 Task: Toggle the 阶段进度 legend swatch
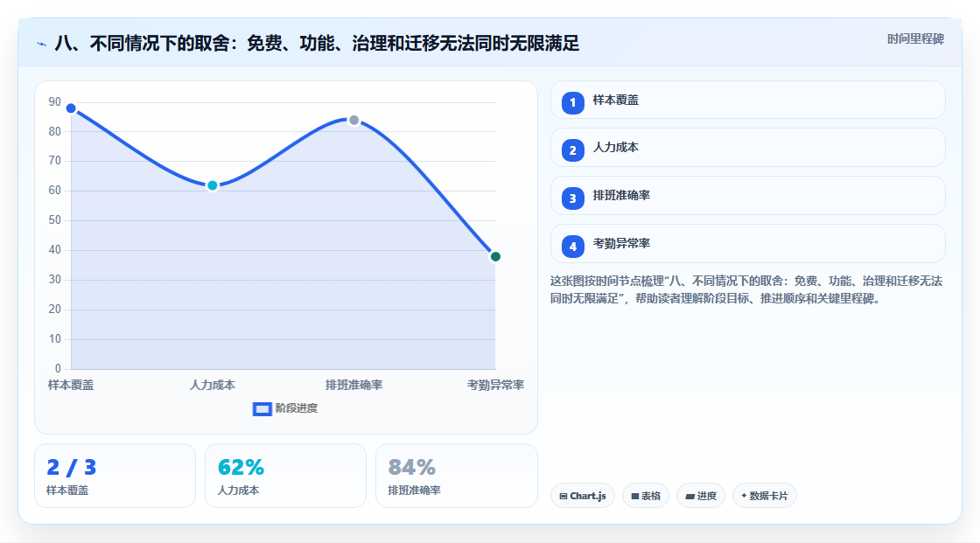coord(262,408)
